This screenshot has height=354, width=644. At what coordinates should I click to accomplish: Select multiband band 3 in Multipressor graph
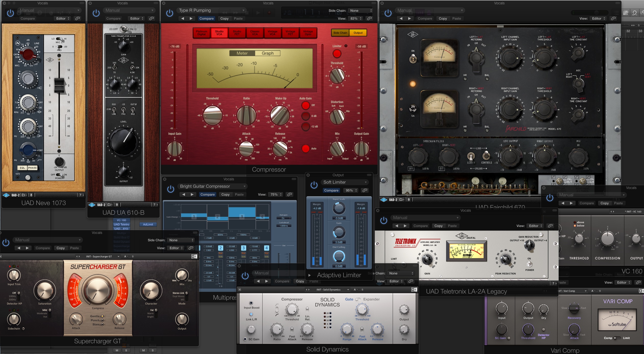click(242, 217)
